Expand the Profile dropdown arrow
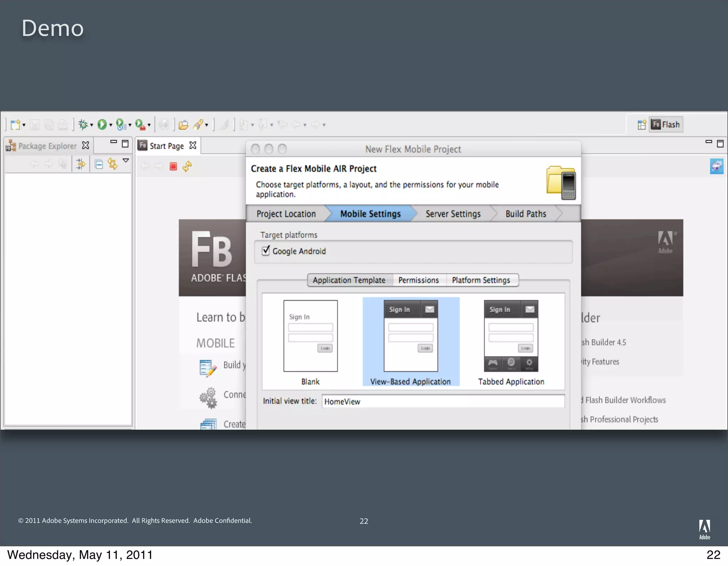 pos(130,125)
